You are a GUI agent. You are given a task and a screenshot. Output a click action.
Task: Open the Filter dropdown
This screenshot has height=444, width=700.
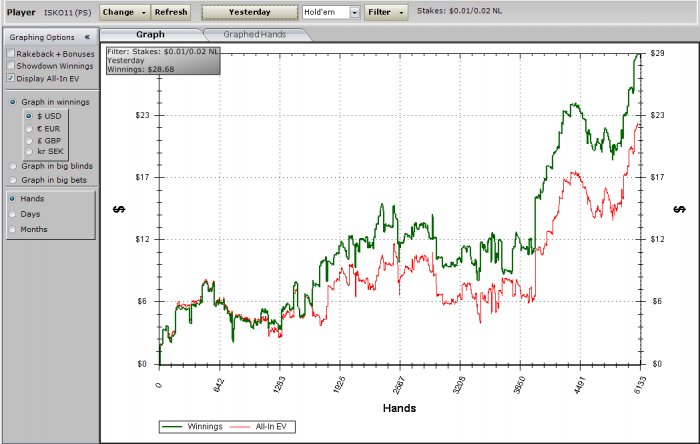click(386, 12)
